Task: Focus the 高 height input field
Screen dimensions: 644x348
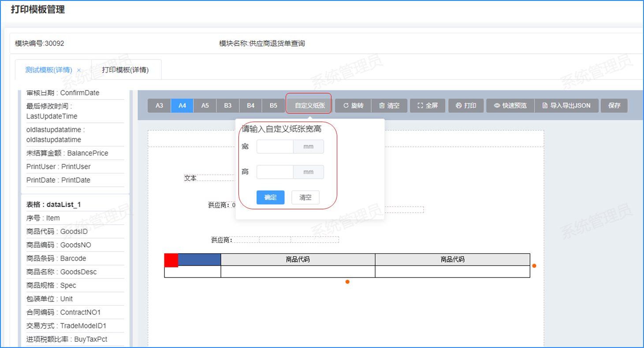Action: click(275, 172)
